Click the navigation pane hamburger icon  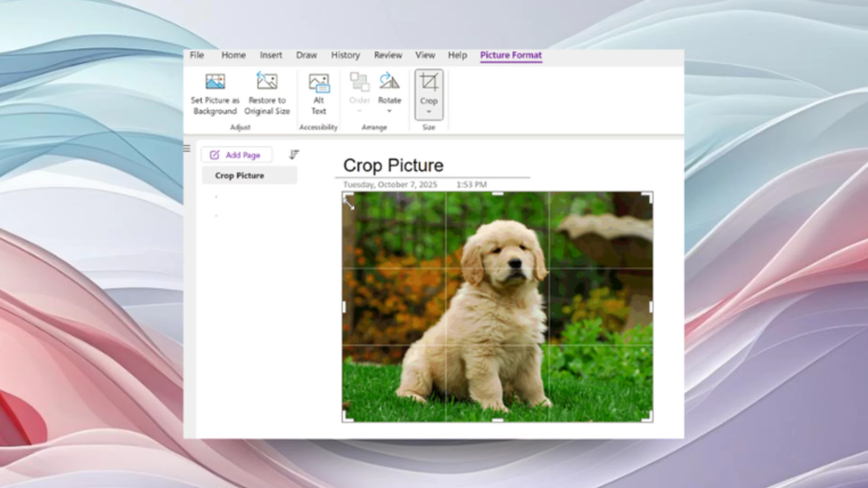pyautogui.click(x=187, y=148)
